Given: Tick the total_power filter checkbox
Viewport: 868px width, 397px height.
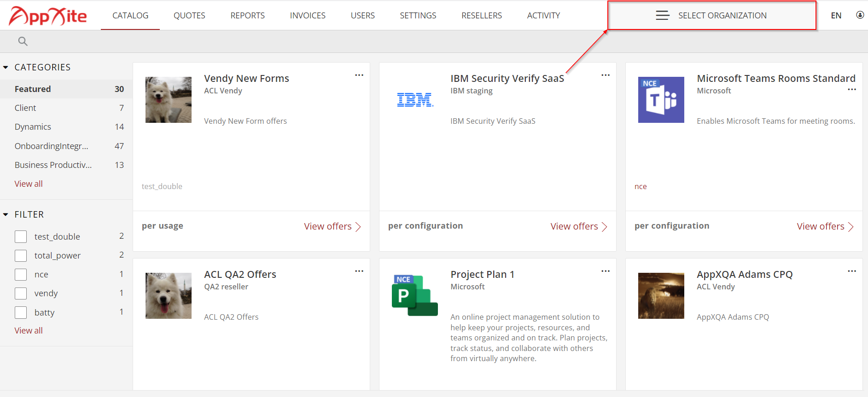Looking at the screenshot, I should [21, 255].
